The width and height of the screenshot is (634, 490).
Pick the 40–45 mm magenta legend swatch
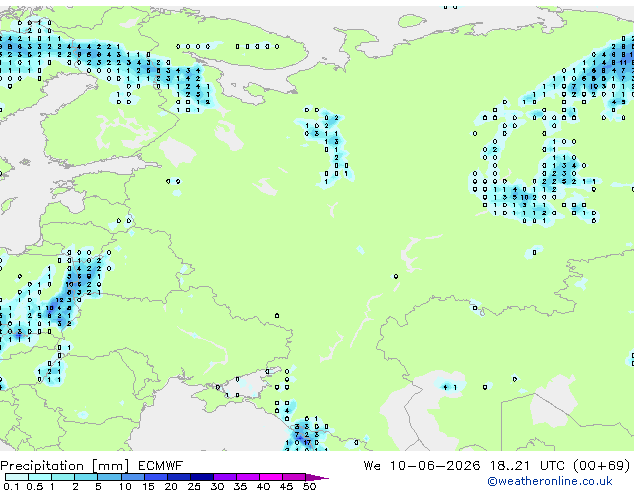pos(271,477)
